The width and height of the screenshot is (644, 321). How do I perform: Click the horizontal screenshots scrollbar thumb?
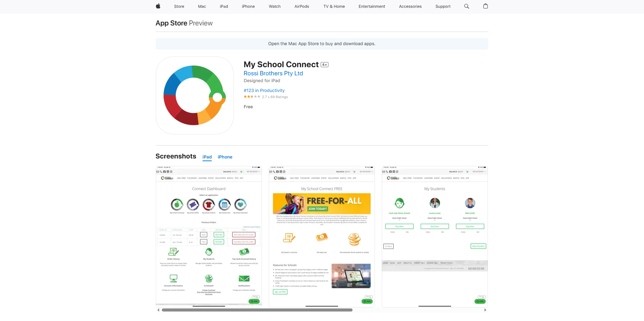(257, 310)
